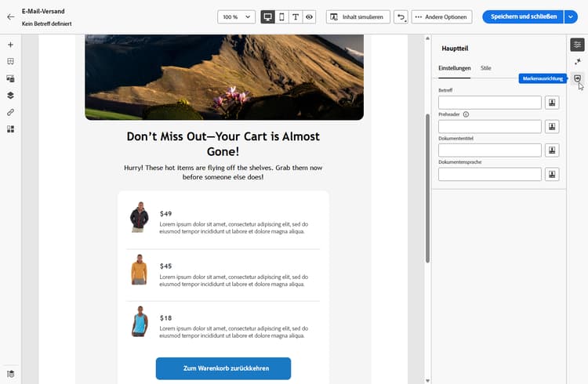Click the undo arrow icon
This screenshot has height=384, width=588.
[x=401, y=16]
